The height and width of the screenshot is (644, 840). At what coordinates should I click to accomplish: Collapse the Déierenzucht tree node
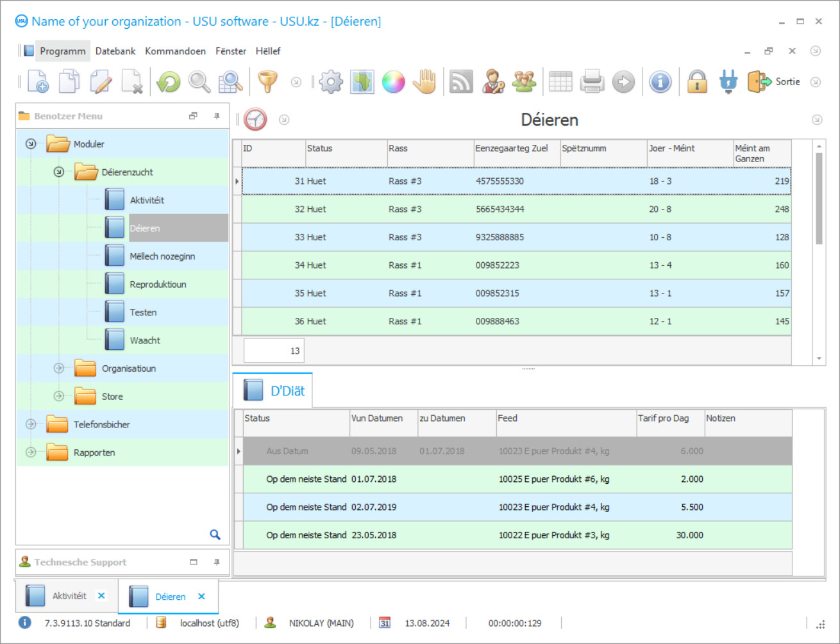pyautogui.click(x=59, y=172)
